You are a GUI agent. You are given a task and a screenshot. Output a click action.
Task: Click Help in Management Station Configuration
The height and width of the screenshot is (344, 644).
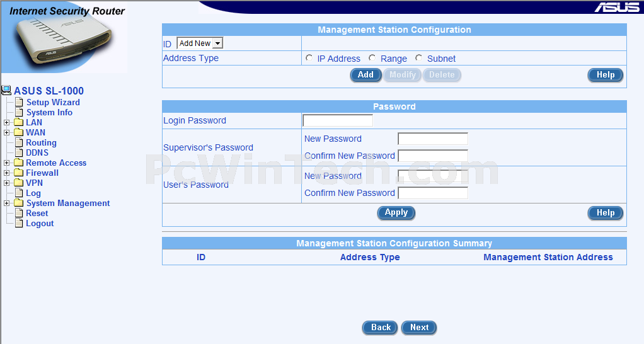[x=606, y=75]
